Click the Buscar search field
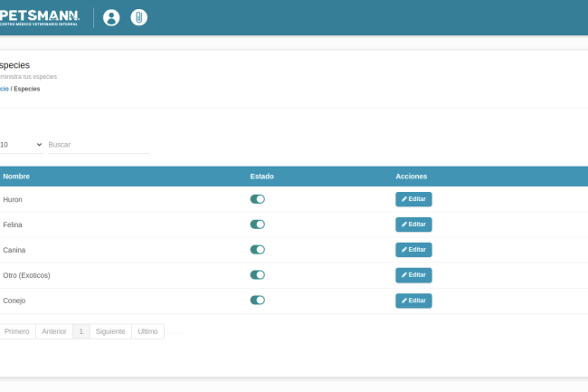 click(98, 145)
